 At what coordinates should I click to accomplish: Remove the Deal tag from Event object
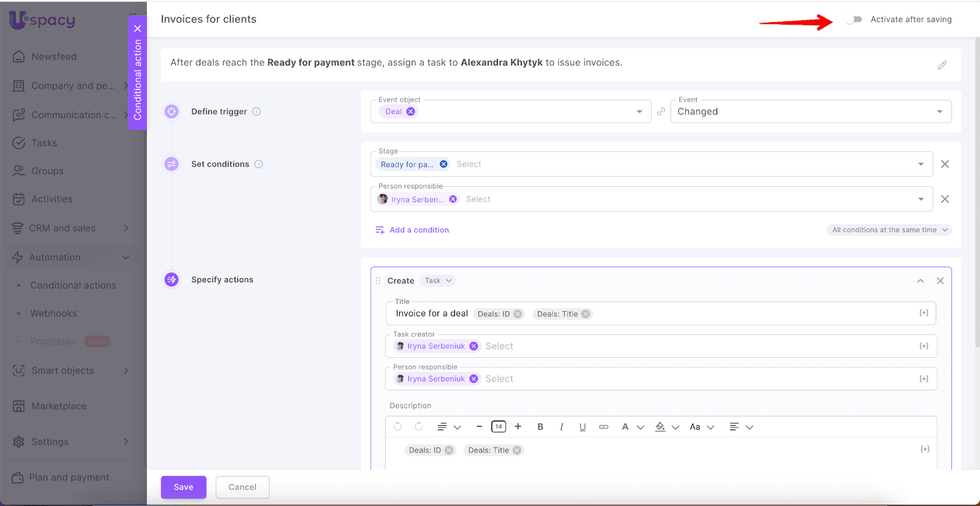(x=411, y=111)
